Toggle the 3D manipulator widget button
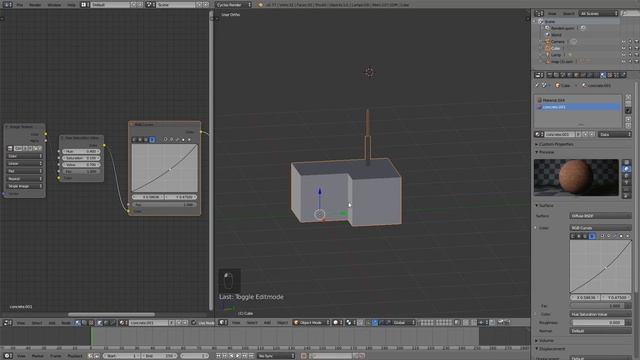 (368, 322)
